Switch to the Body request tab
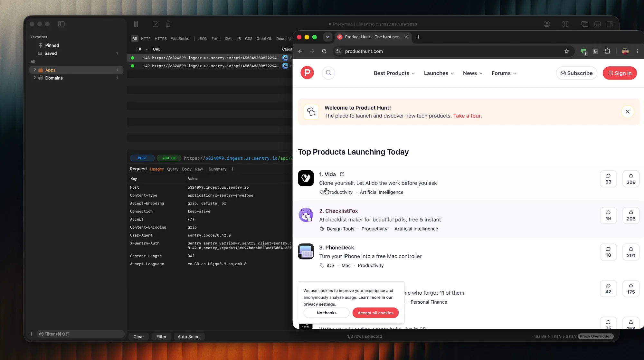This screenshot has height=360, width=644. (187, 169)
